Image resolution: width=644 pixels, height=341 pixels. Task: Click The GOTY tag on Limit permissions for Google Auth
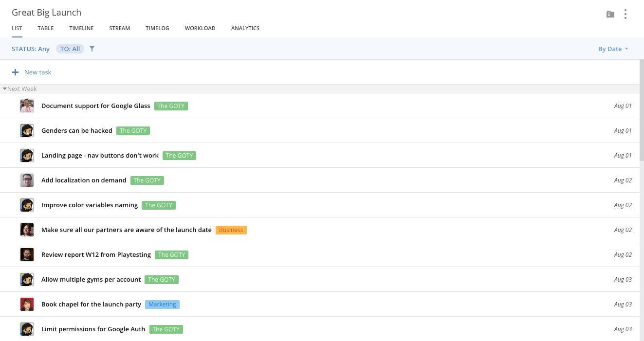[x=166, y=329]
